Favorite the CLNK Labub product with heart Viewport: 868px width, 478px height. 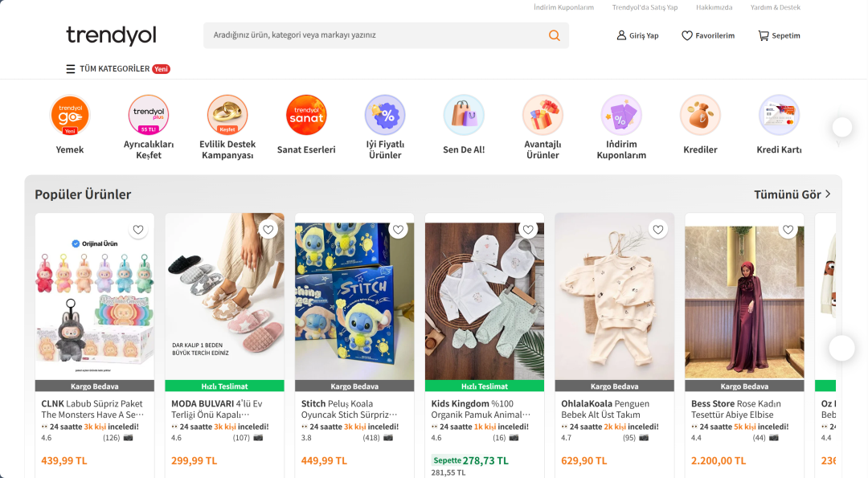click(x=138, y=230)
